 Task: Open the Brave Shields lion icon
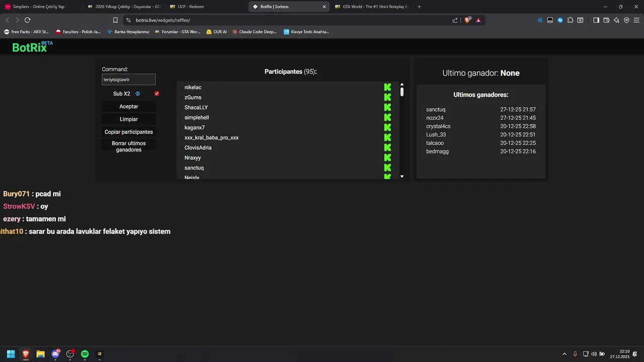[467, 20]
